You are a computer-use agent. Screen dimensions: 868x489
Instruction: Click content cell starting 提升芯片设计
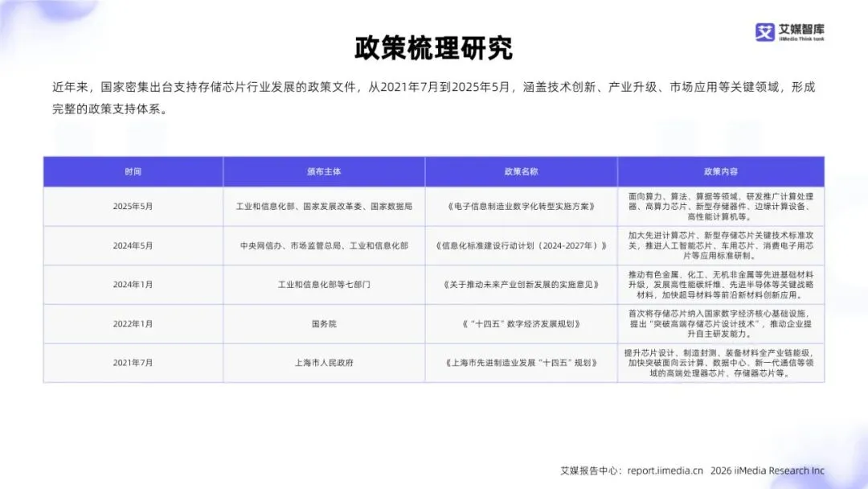point(721,363)
